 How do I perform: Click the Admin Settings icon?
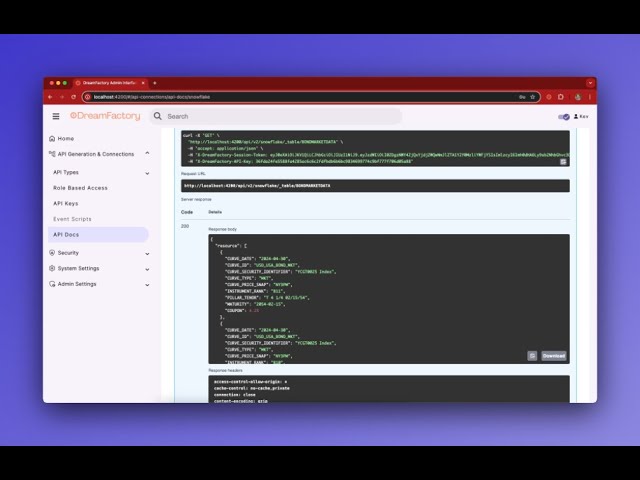(x=52, y=284)
